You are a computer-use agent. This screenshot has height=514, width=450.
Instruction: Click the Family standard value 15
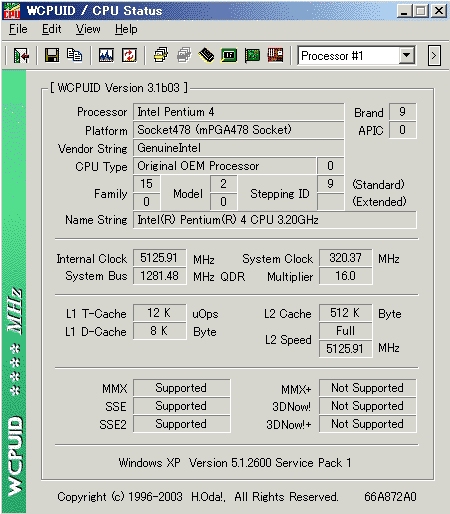click(x=146, y=184)
